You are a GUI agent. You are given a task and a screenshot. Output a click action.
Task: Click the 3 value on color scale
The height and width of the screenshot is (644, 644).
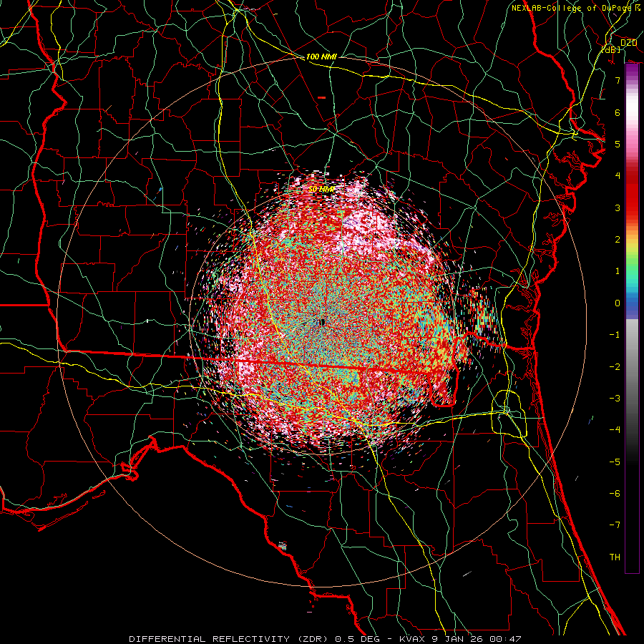(x=618, y=208)
